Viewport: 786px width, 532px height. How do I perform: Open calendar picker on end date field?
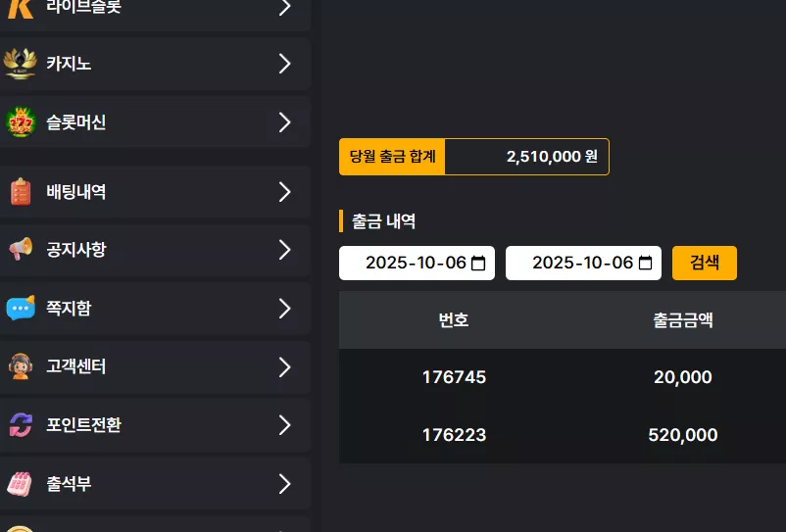(645, 263)
